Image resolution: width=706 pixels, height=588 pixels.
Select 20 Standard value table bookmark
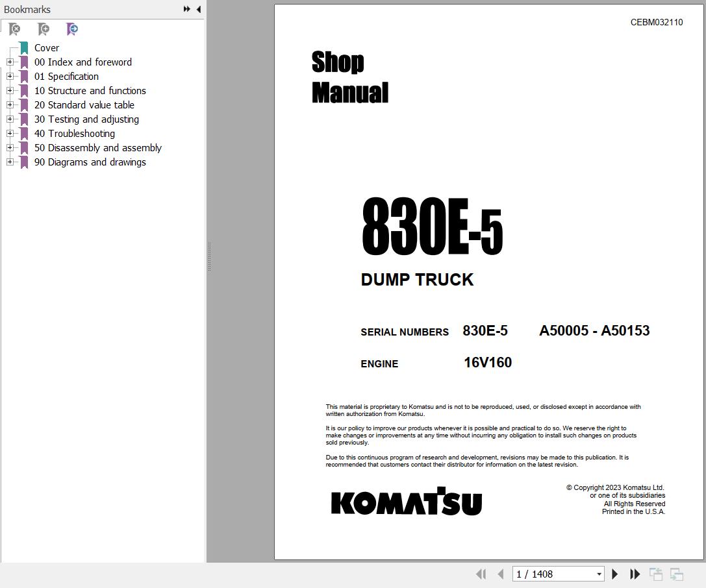[x=84, y=105]
